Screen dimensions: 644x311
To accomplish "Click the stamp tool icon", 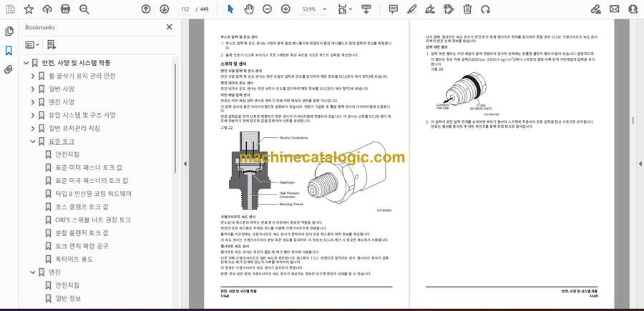I will [x=449, y=9].
